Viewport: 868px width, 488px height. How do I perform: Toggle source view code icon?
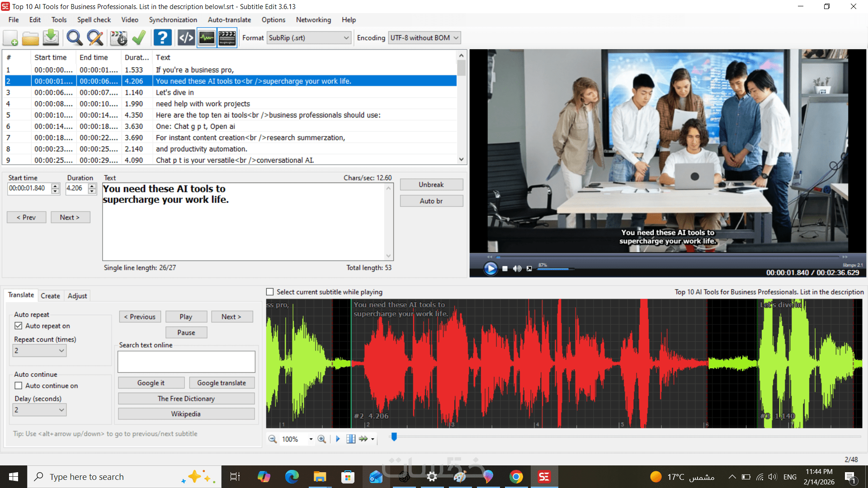186,38
